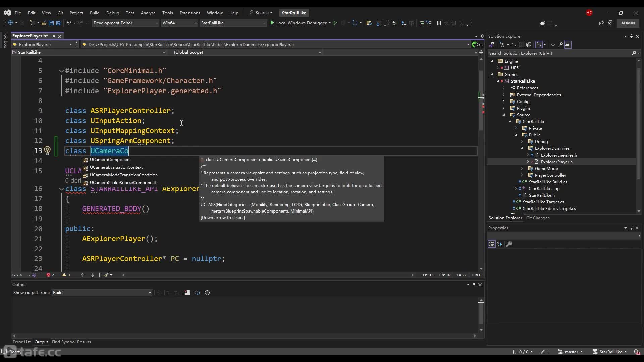Click the Undo arrow icon

(x=68, y=23)
